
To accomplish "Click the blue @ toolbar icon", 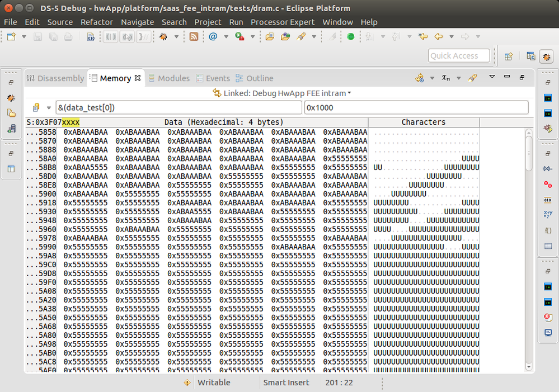I will [x=213, y=36].
